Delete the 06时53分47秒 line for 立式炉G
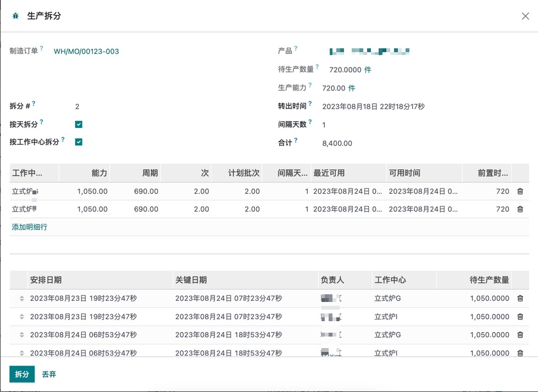Viewport: 538px width, 392px height. tap(520, 335)
